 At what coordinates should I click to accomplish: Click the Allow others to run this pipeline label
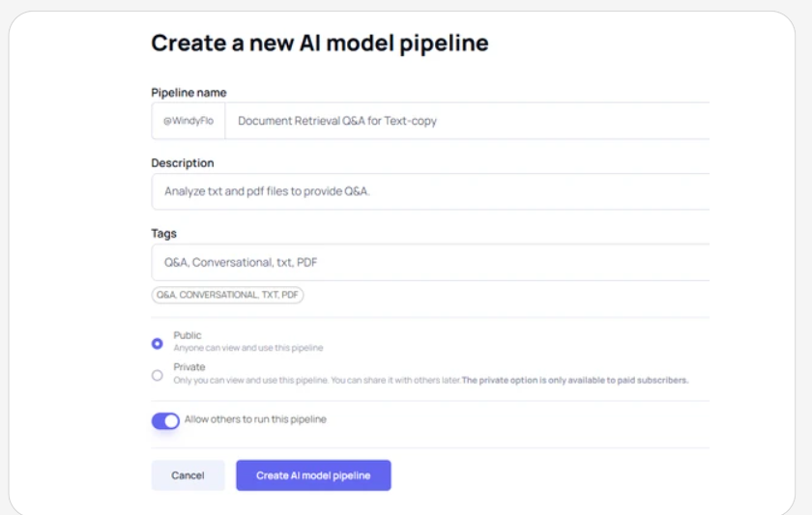(x=255, y=419)
